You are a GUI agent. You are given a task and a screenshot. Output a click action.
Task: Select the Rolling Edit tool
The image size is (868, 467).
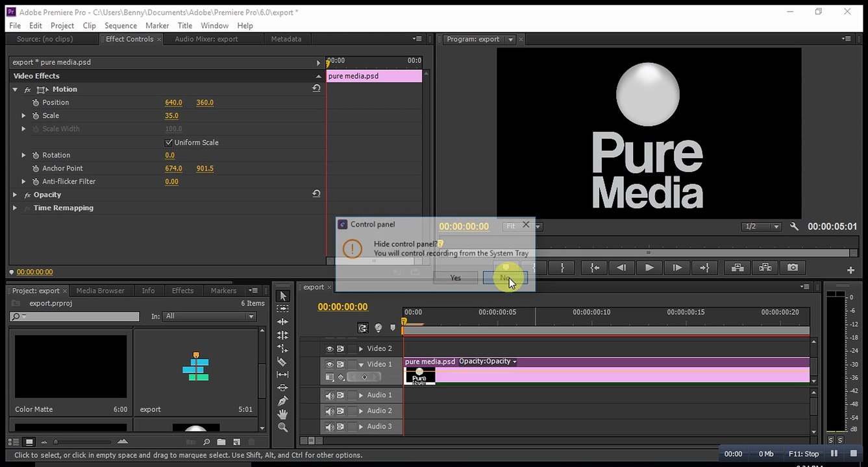282,335
